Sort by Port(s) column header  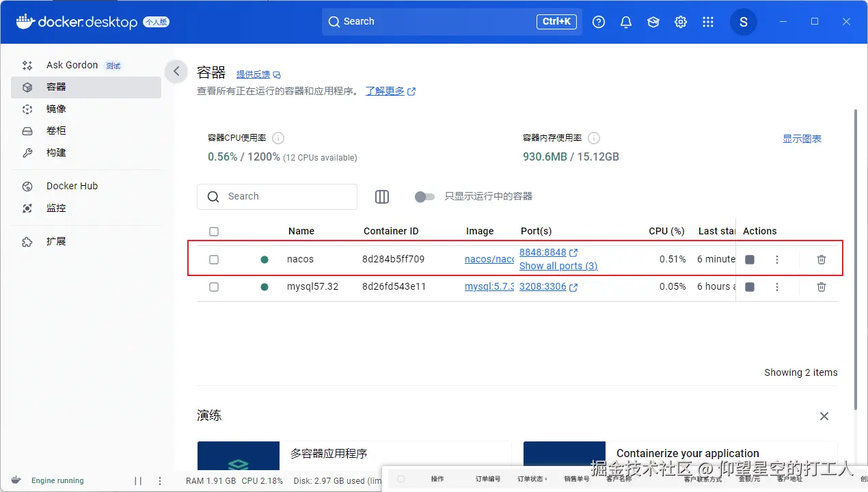537,231
